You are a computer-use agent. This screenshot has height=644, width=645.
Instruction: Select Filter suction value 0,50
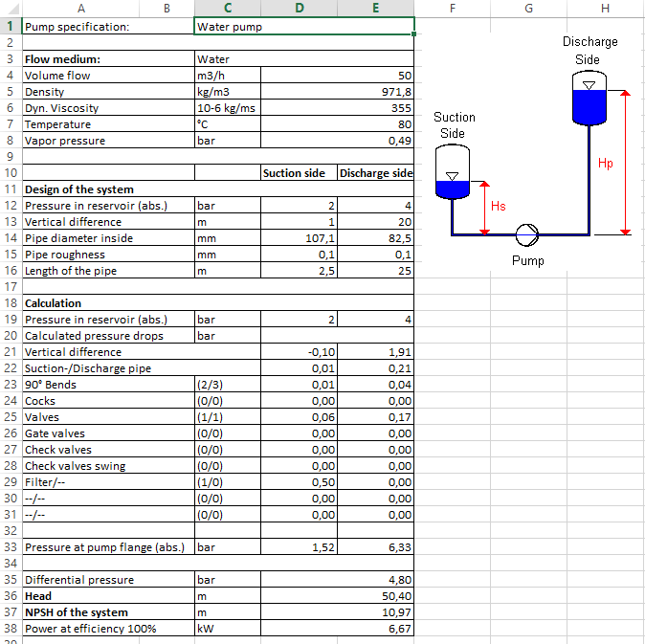click(299, 482)
